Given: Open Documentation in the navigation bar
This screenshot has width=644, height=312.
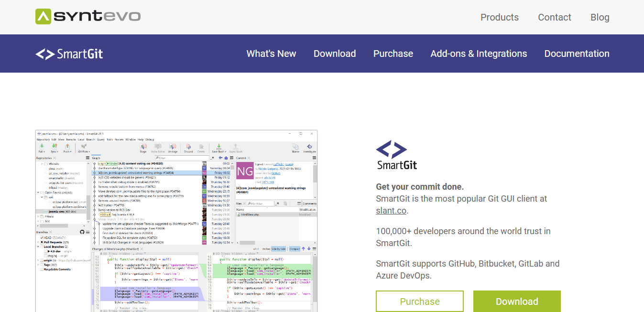Looking at the screenshot, I should click(577, 54).
